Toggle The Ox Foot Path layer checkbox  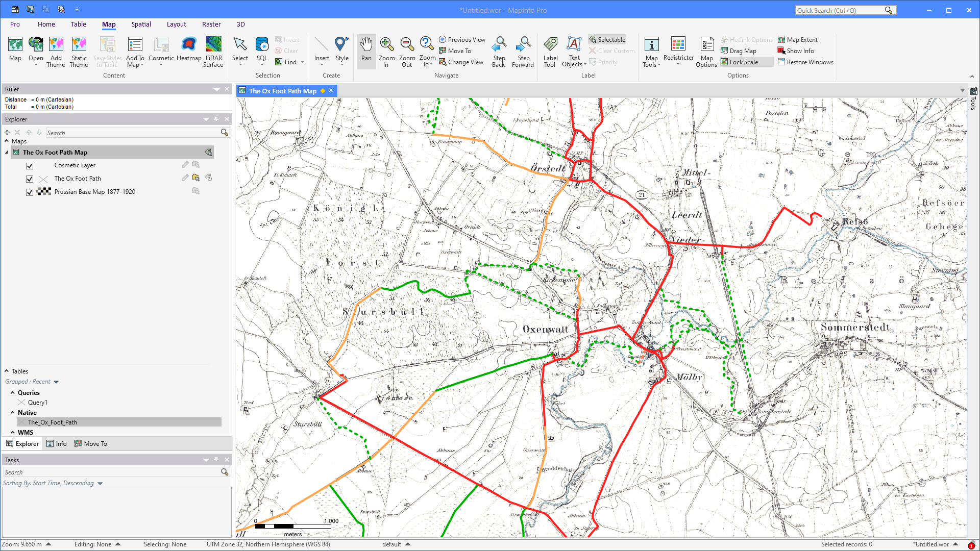pos(30,179)
